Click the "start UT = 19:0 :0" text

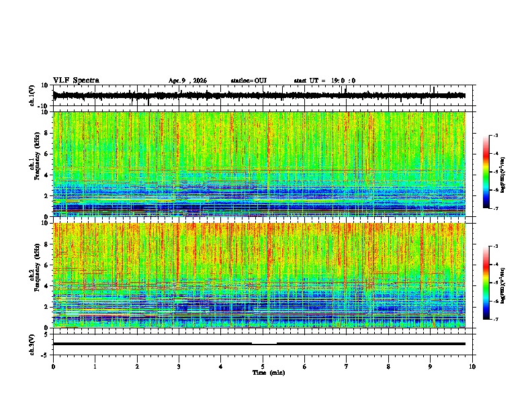pos(324,81)
